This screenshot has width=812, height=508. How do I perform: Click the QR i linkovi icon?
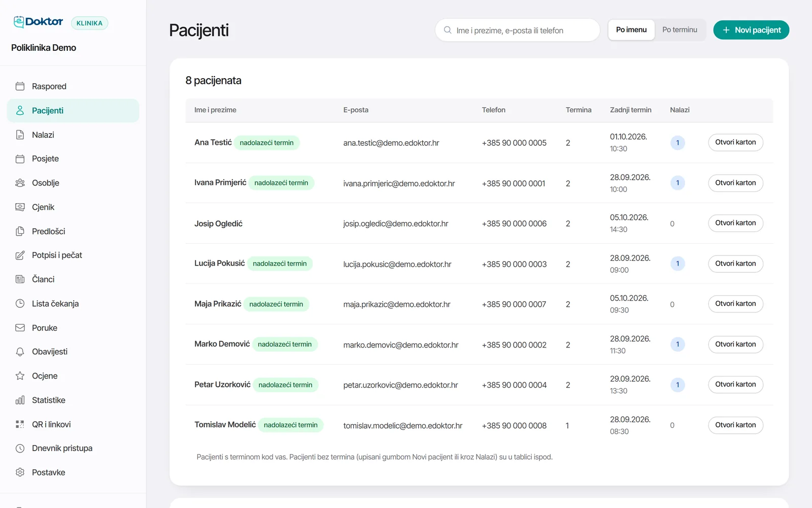coord(20,424)
